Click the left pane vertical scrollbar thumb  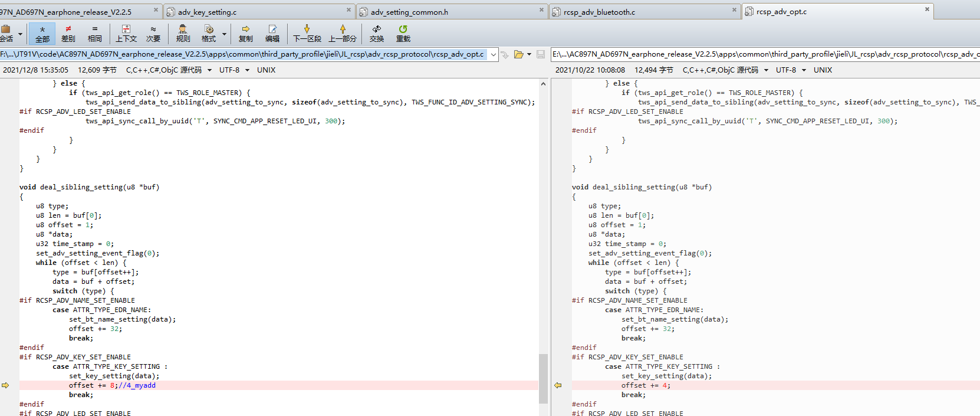click(543, 378)
